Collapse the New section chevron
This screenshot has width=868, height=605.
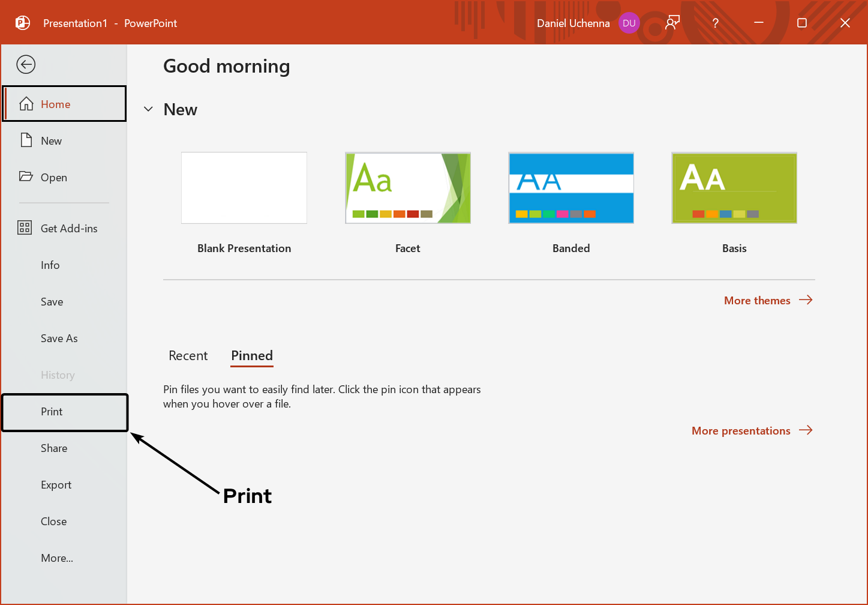[x=149, y=110]
